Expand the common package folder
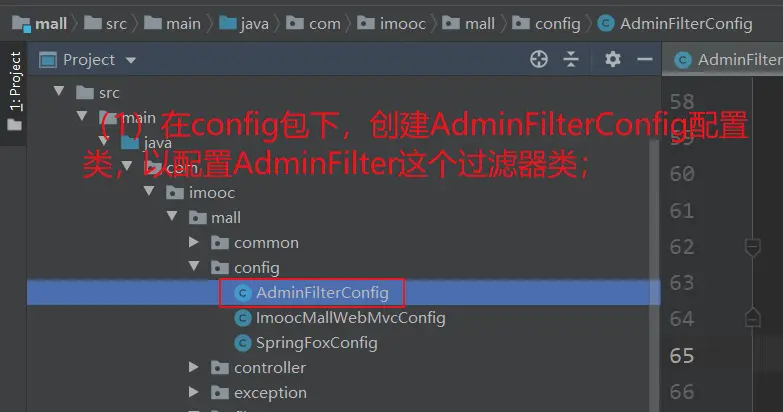This screenshot has height=412, width=783. 194,242
